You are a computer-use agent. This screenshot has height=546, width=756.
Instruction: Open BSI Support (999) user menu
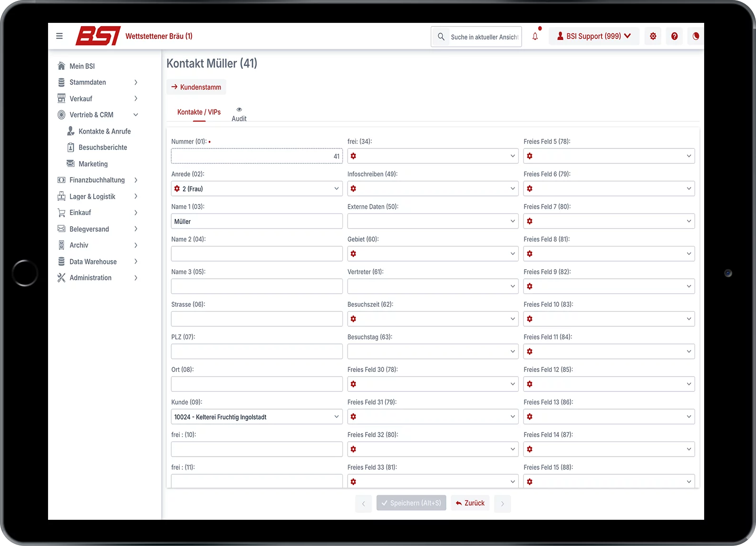pos(594,36)
